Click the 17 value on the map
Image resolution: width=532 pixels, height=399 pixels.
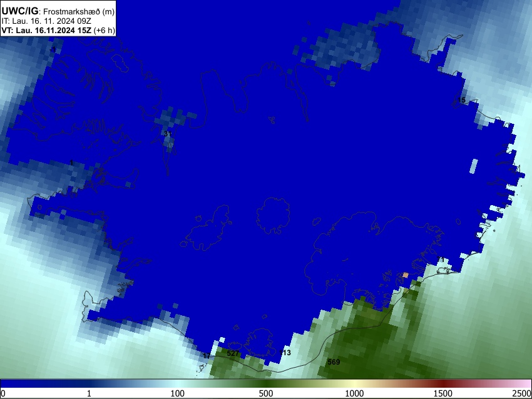click(x=207, y=356)
